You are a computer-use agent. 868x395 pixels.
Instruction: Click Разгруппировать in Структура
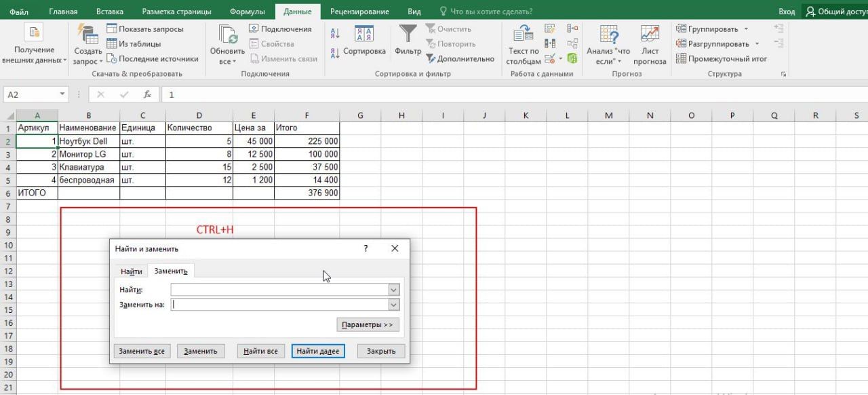click(x=713, y=44)
